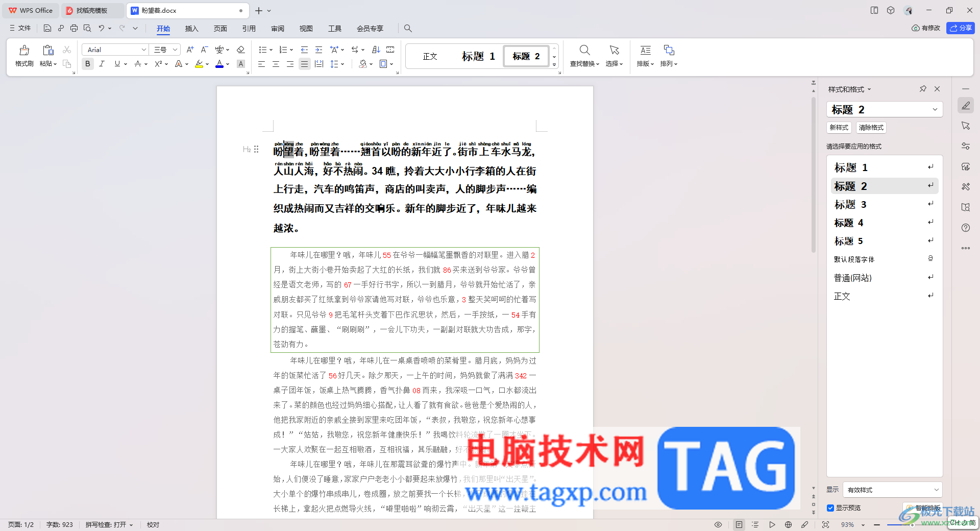Expand the styles gallery more arrow
980x531 pixels.
pyautogui.click(x=554, y=64)
